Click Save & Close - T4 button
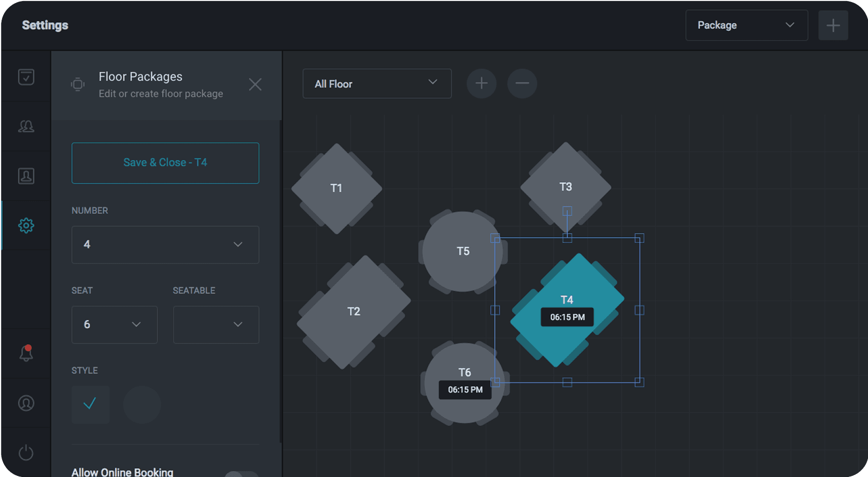 point(165,163)
